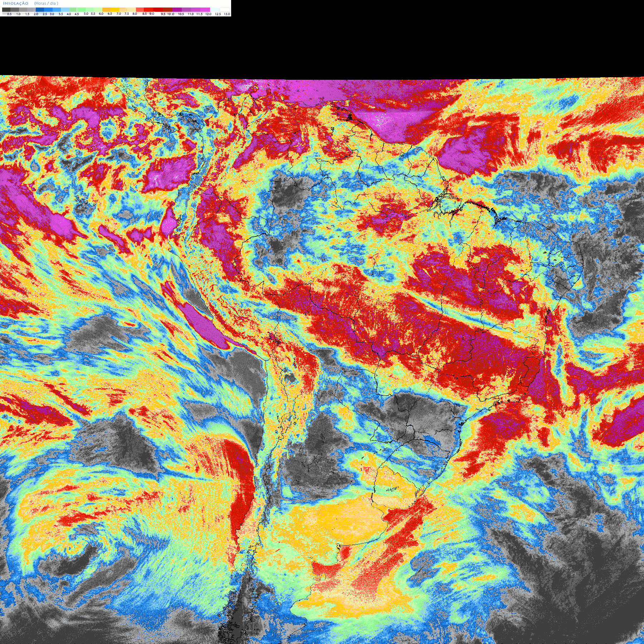The width and height of the screenshot is (644, 644).
Task: Click the 0.5 legend value
Action: pyautogui.click(x=9, y=14)
